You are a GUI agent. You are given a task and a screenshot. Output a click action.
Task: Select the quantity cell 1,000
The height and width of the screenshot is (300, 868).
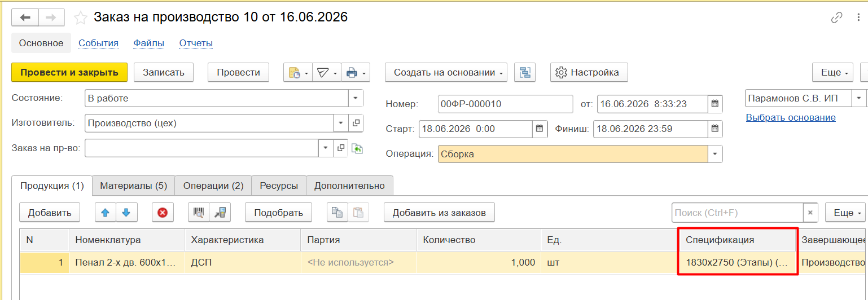point(479,262)
